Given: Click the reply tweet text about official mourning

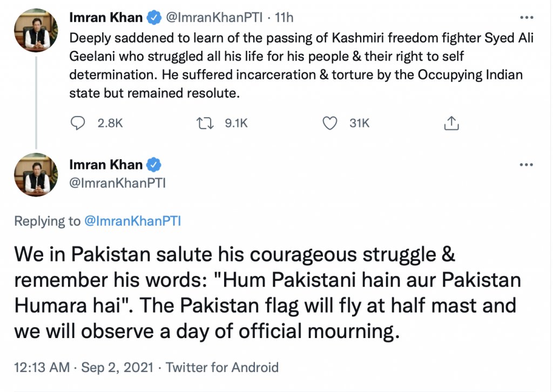Looking at the screenshot, I should (x=265, y=292).
